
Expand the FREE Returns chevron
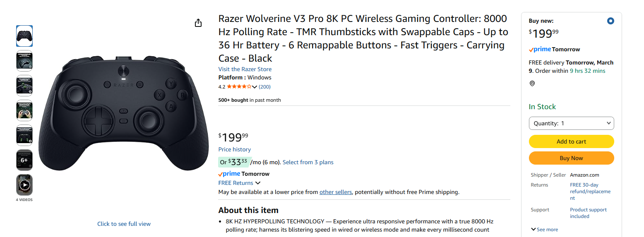[258, 183]
